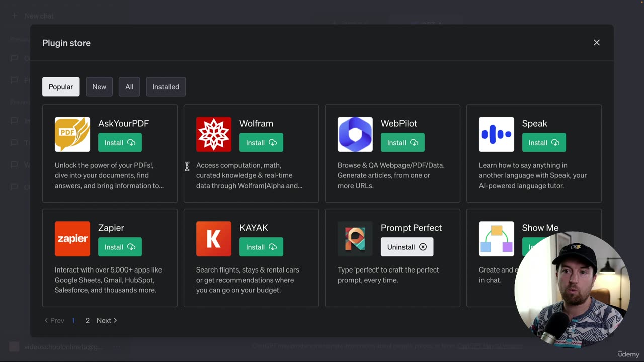Install the Wolfram plugin
This screenshot has width=644, height=362.
tap(261, 143)
